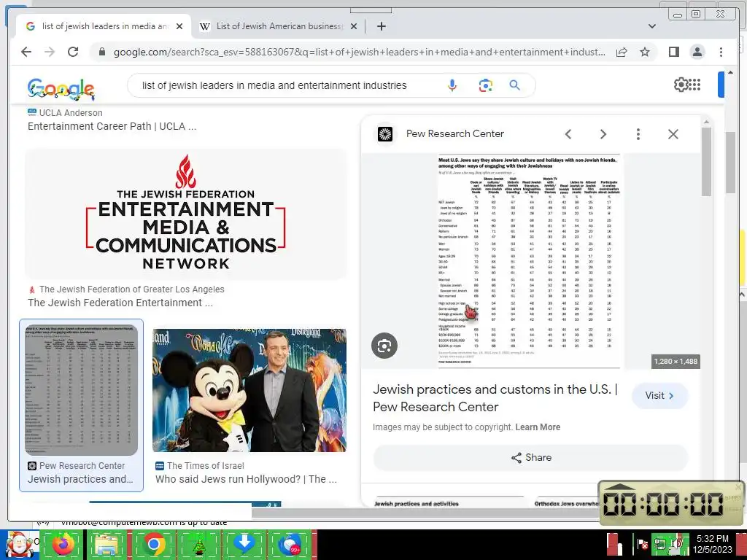Click the UCLA Anderson source label
Viewport: 747px width, 560px height.
click(x=71, y=113)
